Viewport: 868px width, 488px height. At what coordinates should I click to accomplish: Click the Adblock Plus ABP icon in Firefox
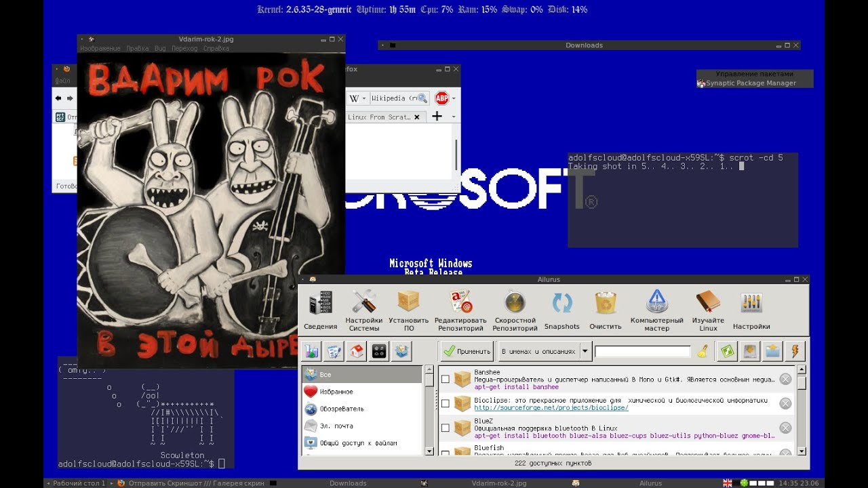[x=441, y=98]
